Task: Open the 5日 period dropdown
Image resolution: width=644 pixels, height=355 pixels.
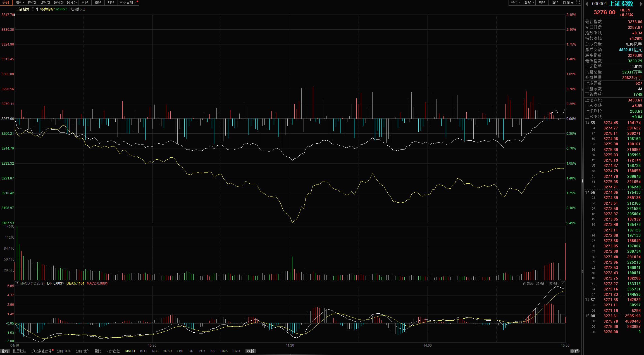Action: (20, 3)
